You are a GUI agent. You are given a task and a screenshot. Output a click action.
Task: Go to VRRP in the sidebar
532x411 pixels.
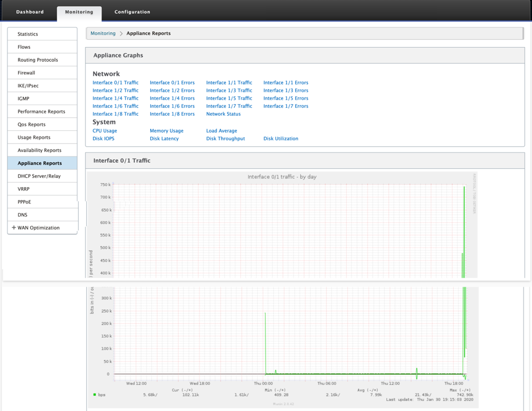click(42, 189)
